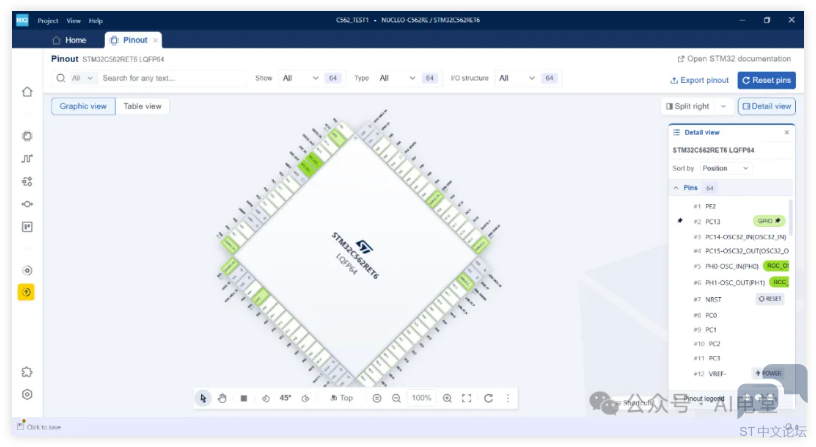The height and width of the screenshot is (447, 816).
Task: Click the MX2 application logo
Action: click(x=22, y=20)
